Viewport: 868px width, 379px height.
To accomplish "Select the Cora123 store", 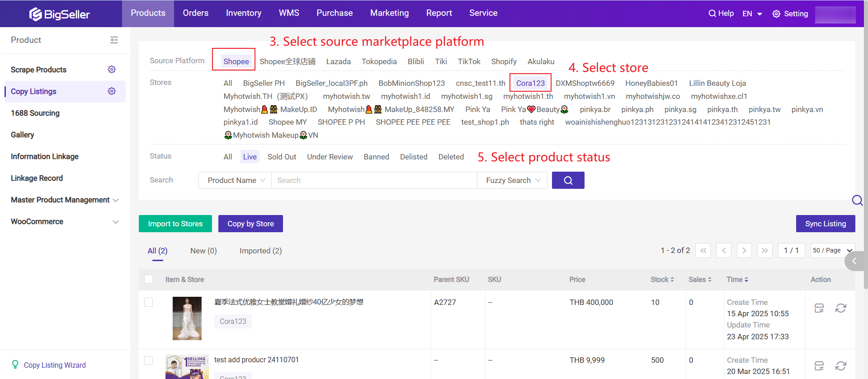I will pyautogui.click(x=530, y=83).
